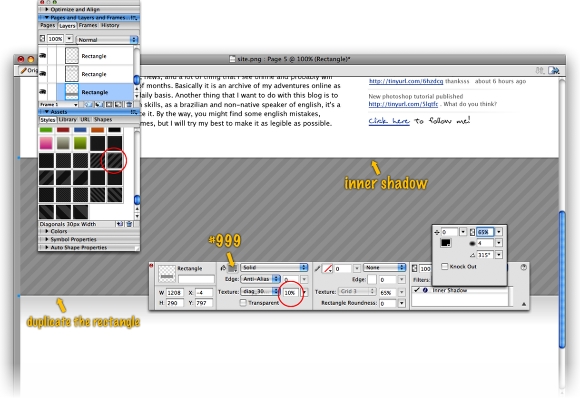This screenshot has height=398, width=580.
Task: Expand the Optimize and Align panel
Action: (x=47, y=9)
